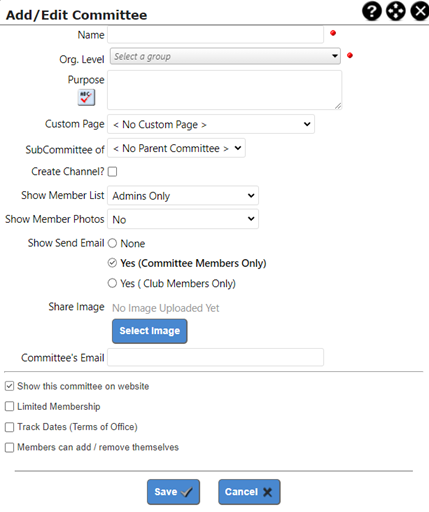Screen dimensions: 429x512
Task: Run spell check on Purpose field
Action: click(86, 97)
